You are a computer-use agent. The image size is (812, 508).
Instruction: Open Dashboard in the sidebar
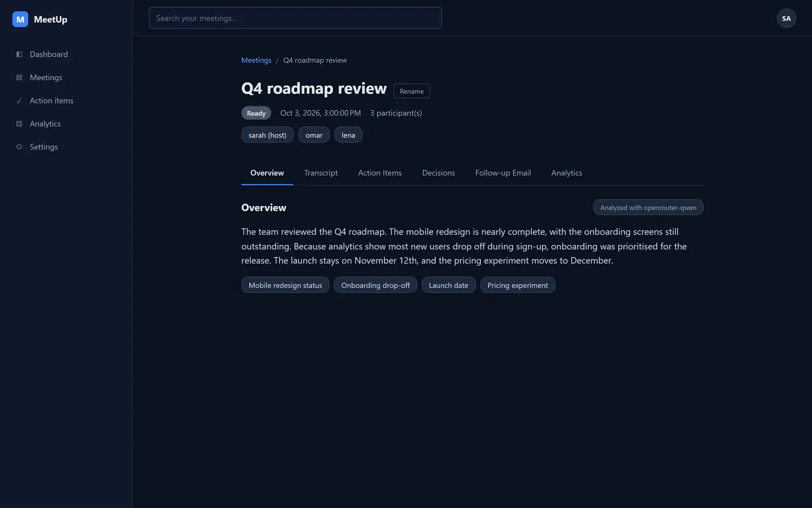(66, 54)
